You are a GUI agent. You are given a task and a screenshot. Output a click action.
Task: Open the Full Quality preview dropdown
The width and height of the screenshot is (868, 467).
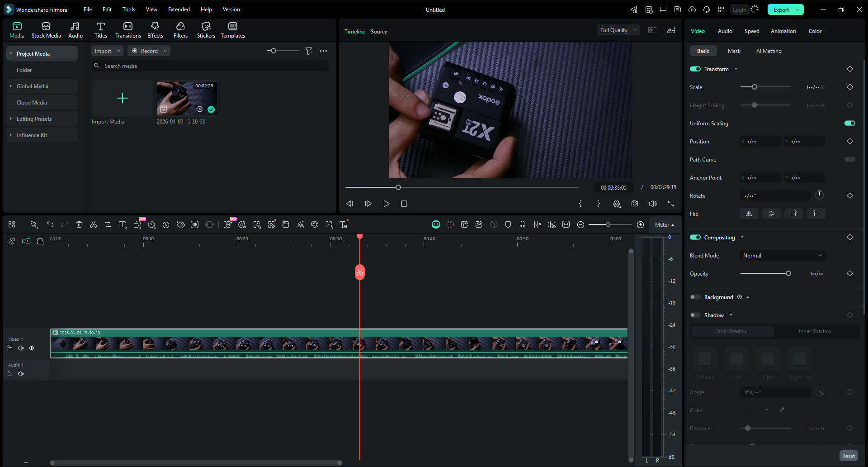pos(618,30)
